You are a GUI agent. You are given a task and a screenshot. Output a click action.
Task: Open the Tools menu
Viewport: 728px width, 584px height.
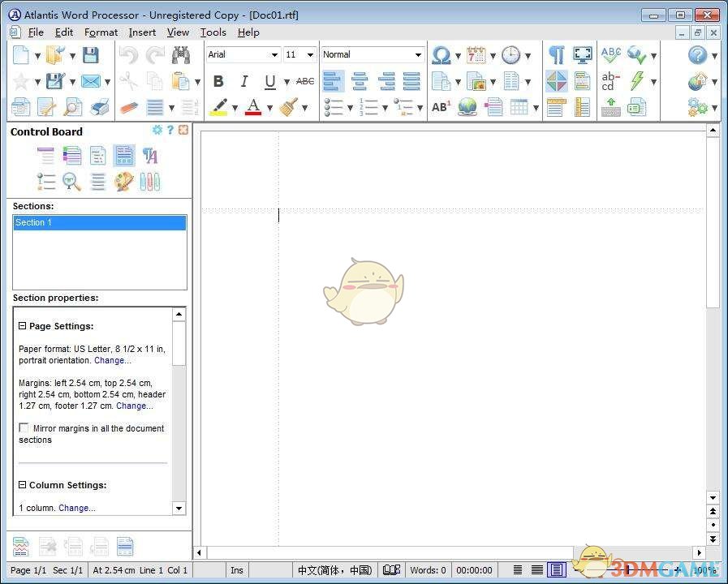pyautogui.click(x=213, y=32)
